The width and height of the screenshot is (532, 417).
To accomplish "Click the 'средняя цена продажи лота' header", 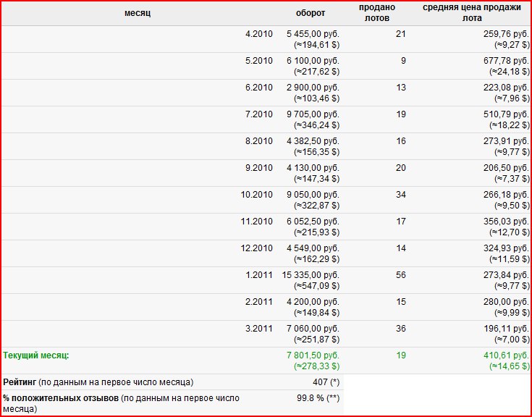I will [x=472, y=12].
